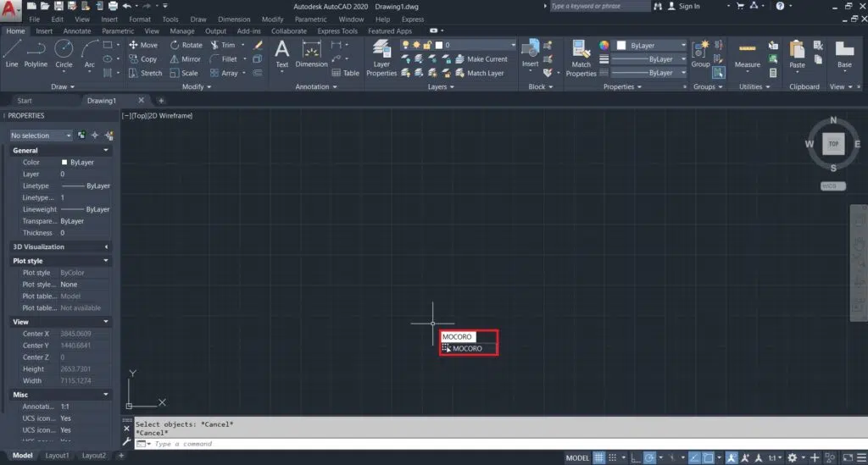Viewport: 868px width, 465px height.
Task: Collapse the General properties section
Action: pyautogui.click(x=106, y=151)
